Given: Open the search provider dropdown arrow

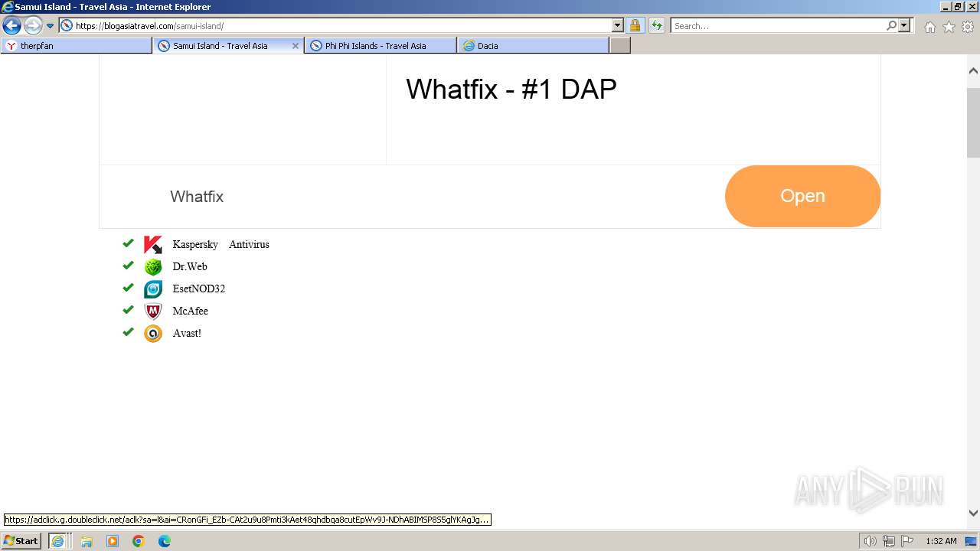Looking at the screenshot, I should 904,25.
